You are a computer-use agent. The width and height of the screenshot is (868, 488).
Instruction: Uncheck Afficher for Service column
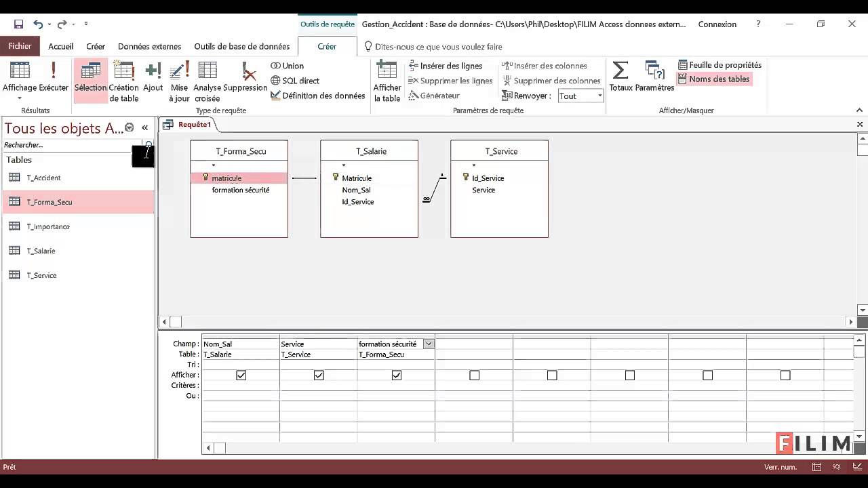pyautogui.click(x=319, y=375)
